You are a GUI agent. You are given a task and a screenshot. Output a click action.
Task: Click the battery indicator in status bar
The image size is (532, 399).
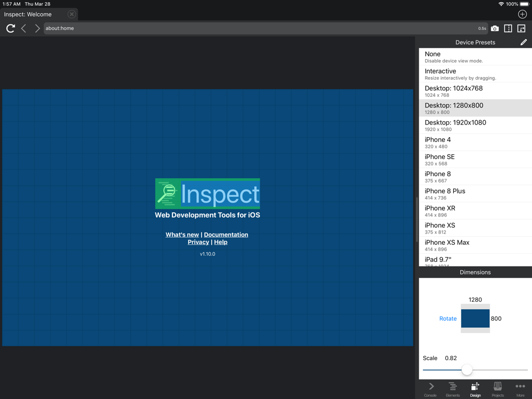[524, 4]
